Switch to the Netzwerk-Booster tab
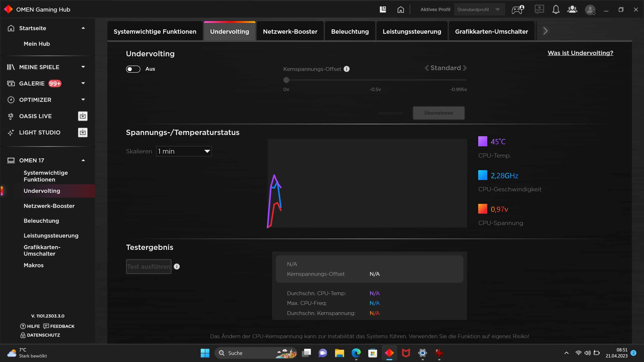644x362 pixels. point(290,31)
